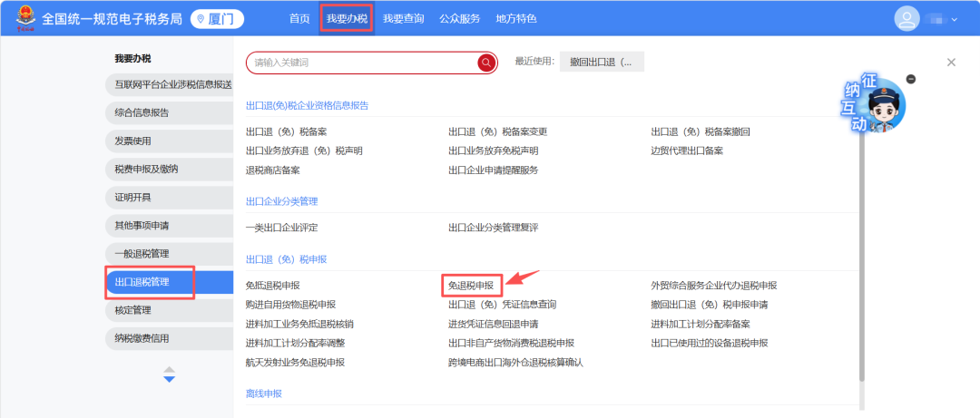Click the tax bureau national emblem logo

point(26,18)
